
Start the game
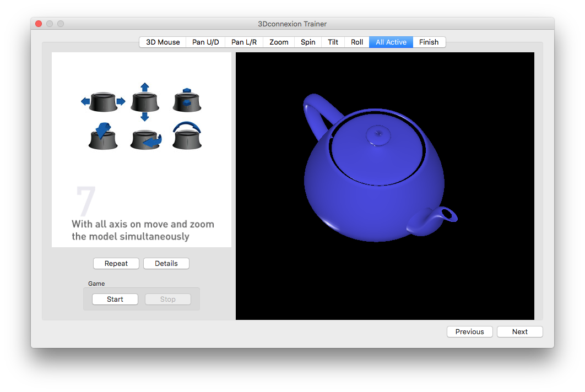tap(115, 299)
